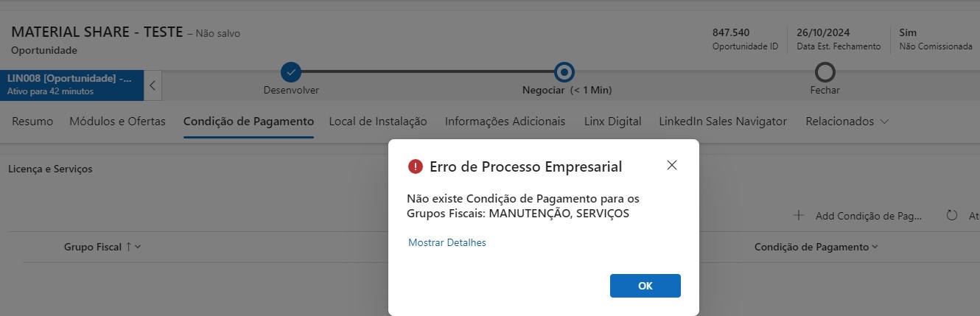
Task: Click the Fechar stage circle
Action: click(825, 72)
